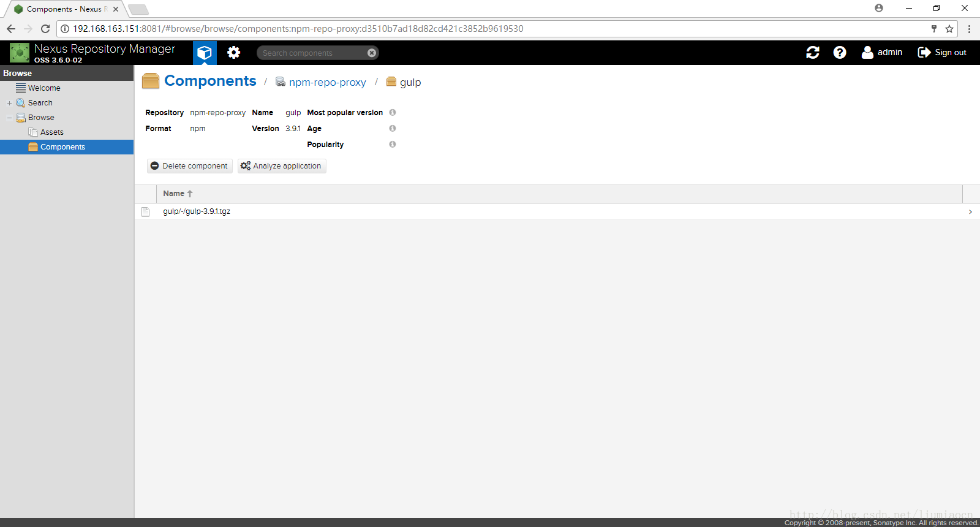Select Search in the sidebar

[x=40, y=103]
